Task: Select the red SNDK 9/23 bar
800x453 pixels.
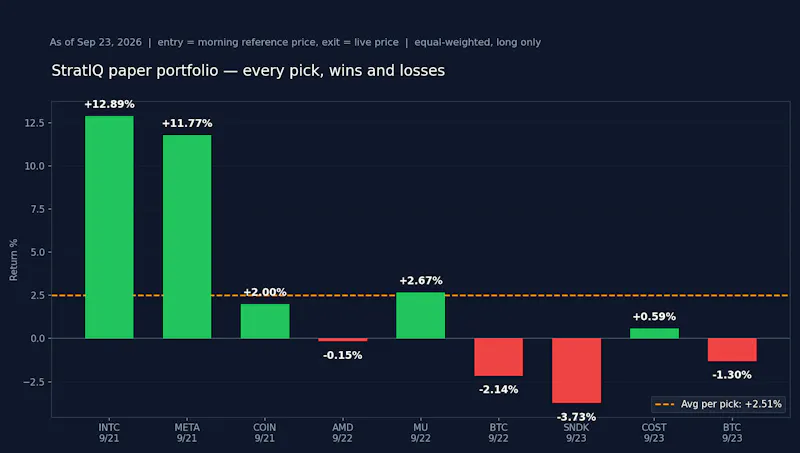Action: coord(577,370)
